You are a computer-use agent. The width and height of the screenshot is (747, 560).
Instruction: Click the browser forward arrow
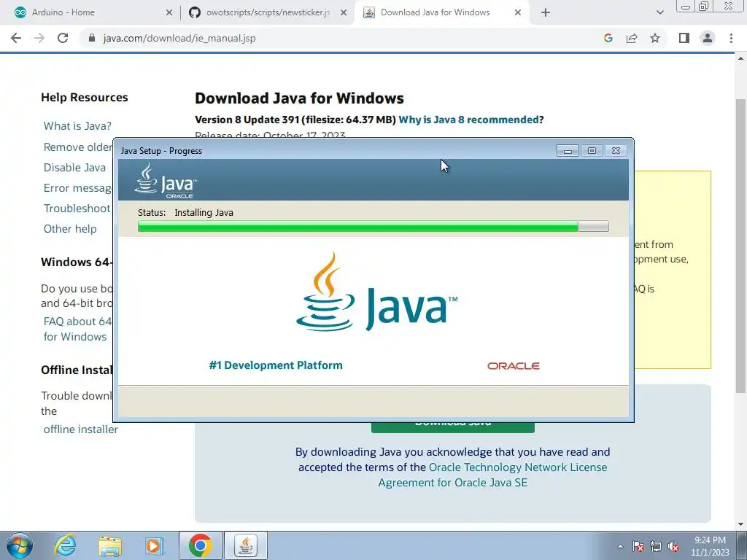pos(39,38)
